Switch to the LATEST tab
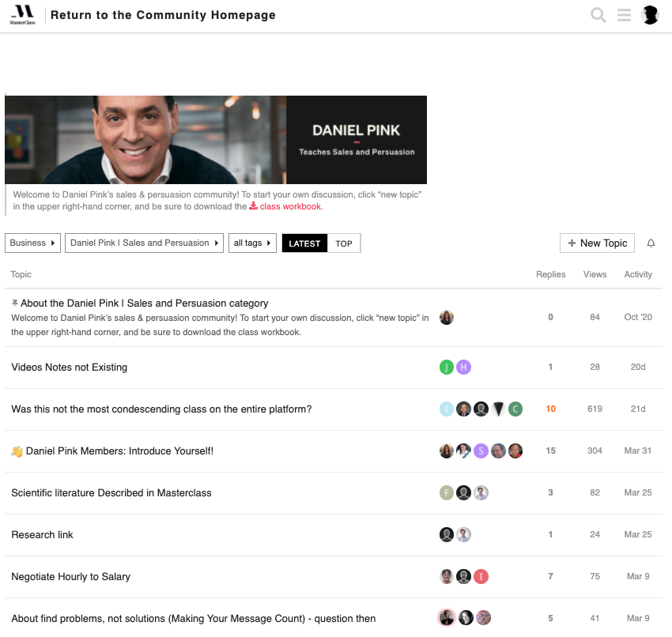 (x=304, y=243)
